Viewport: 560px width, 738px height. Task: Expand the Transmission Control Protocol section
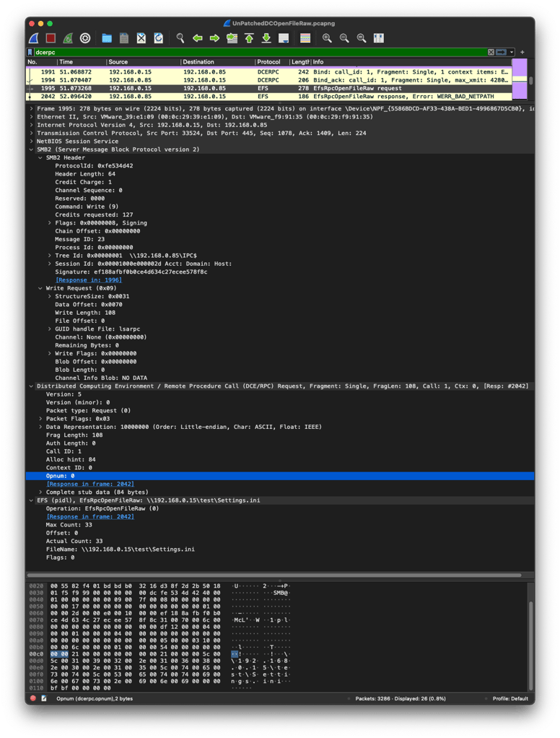[x=32, y=133]
